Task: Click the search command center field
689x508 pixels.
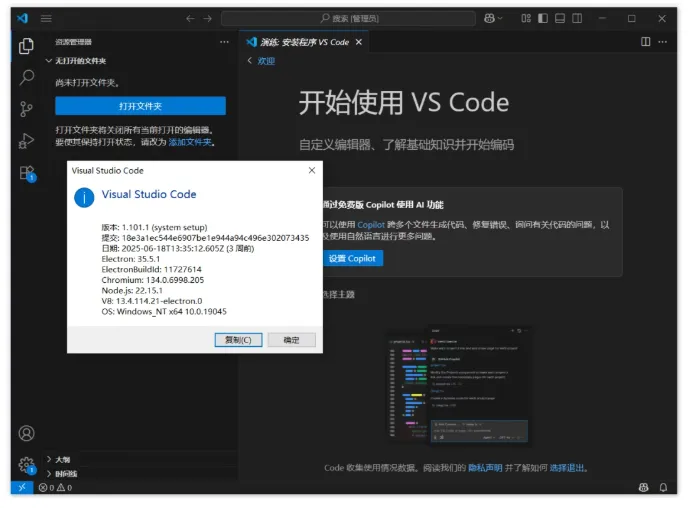Action: (348, 18)
